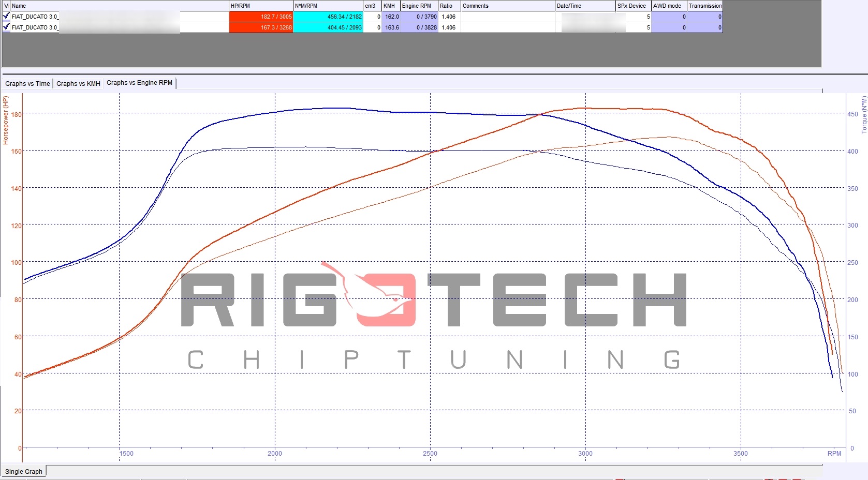The image size is (868, 480).
Task: Click the Date/Time column header
Action: 585,6
